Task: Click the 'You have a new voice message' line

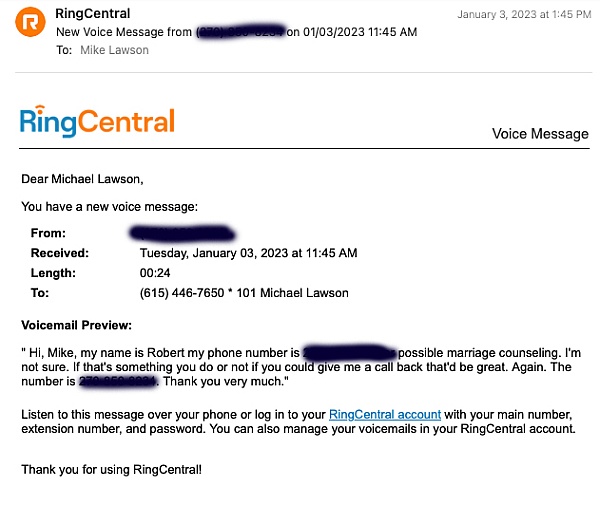Action: pos(110,207)
